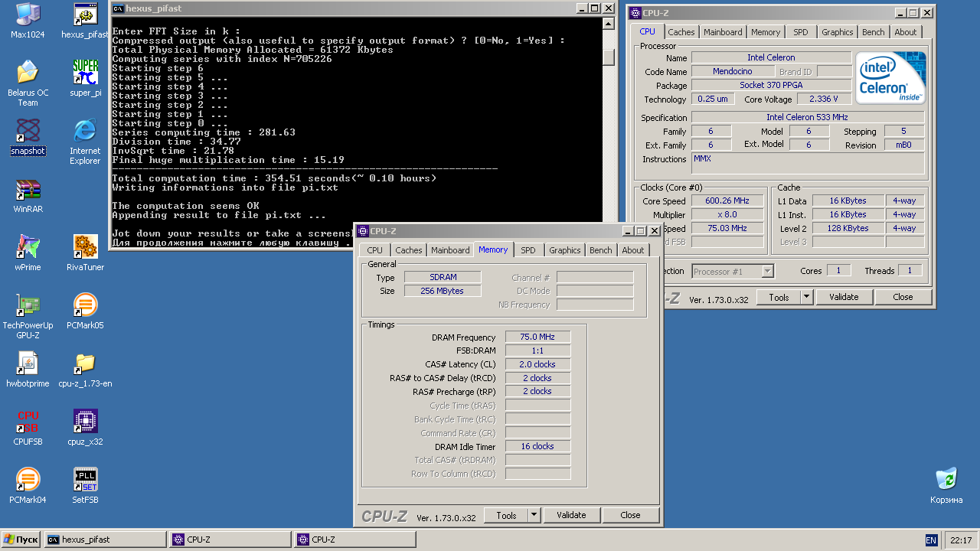980x551 pixels.
Task: Click the Specification Intel Celeron 533 MHz field
Action: (808, 118)
